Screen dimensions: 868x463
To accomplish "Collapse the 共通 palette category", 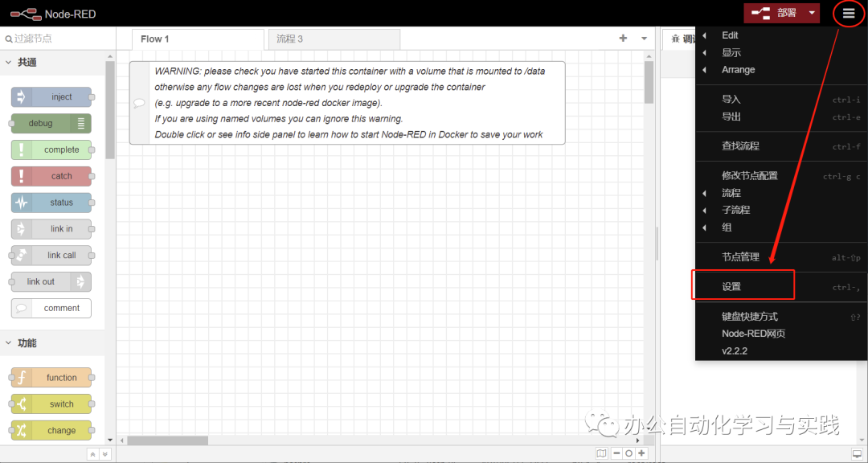I will pos(52,63).
